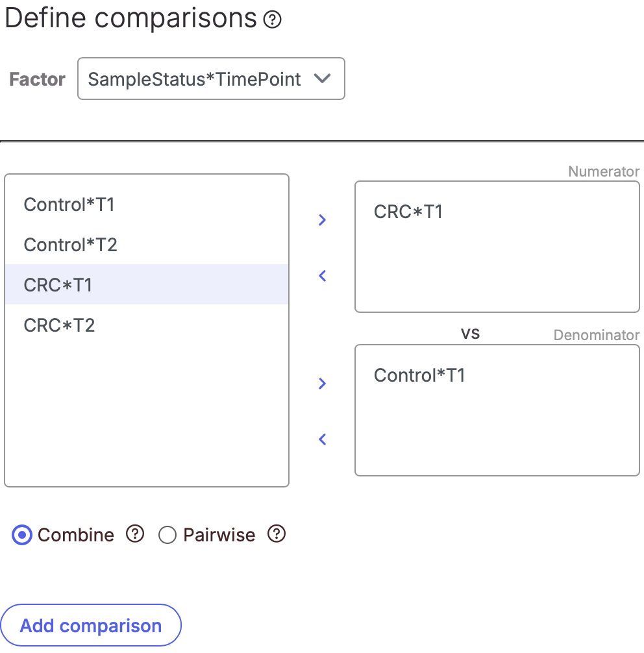Select Control*T2 in the left list
The image size is (644, 653).
[147, 245]
